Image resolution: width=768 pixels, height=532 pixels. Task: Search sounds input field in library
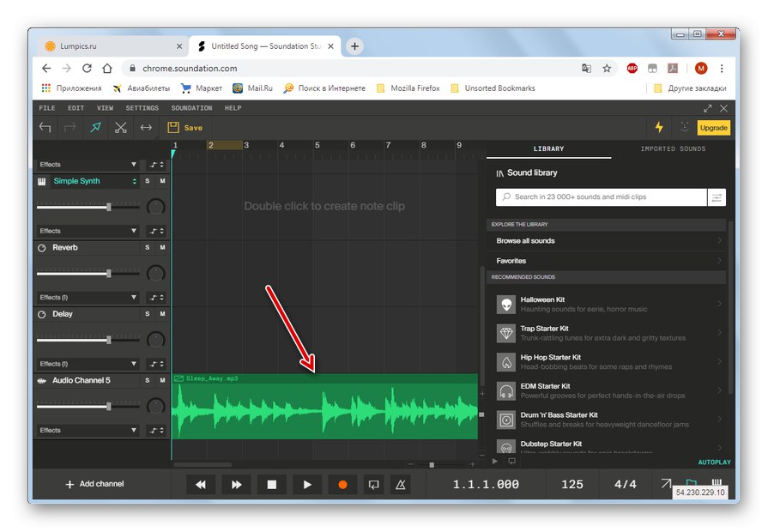click(x=601, y=197)
